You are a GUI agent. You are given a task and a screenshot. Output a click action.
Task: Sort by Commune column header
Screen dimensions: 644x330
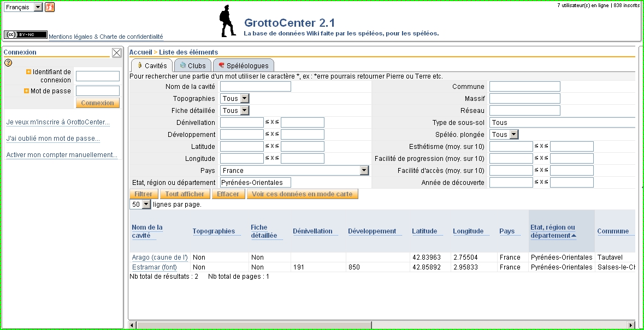613,231
